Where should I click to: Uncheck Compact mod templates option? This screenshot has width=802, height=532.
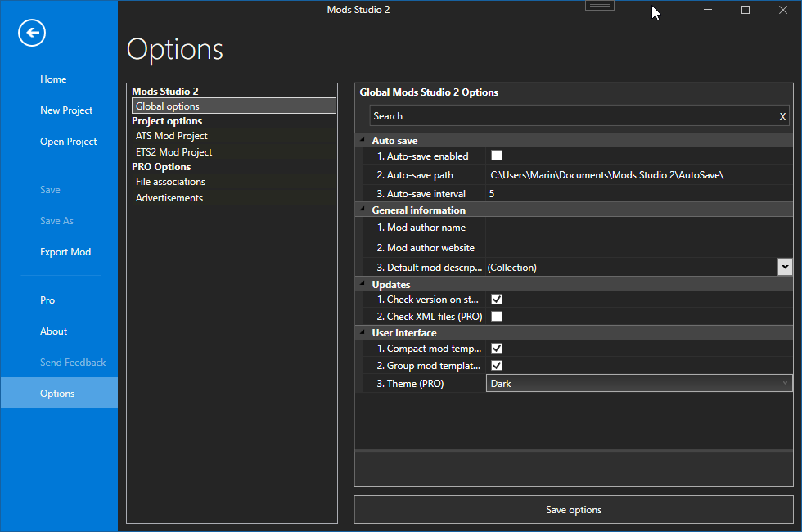tap(497, 348)
